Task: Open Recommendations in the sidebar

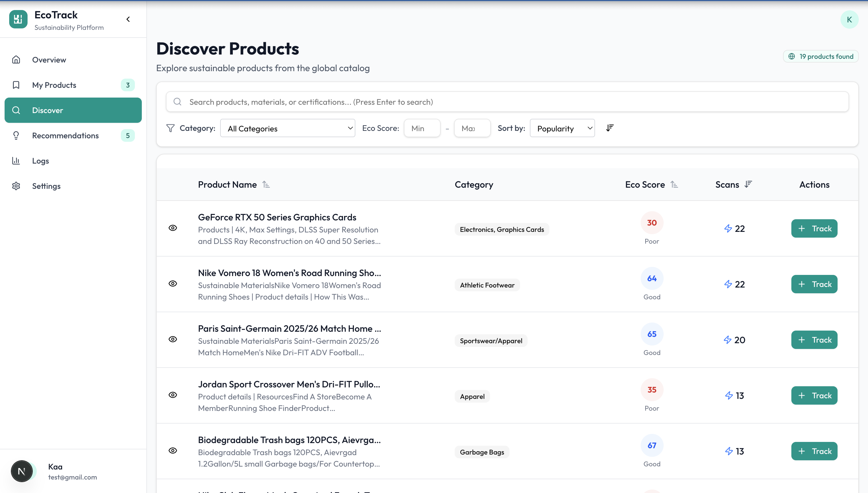Action: (65, 135)
